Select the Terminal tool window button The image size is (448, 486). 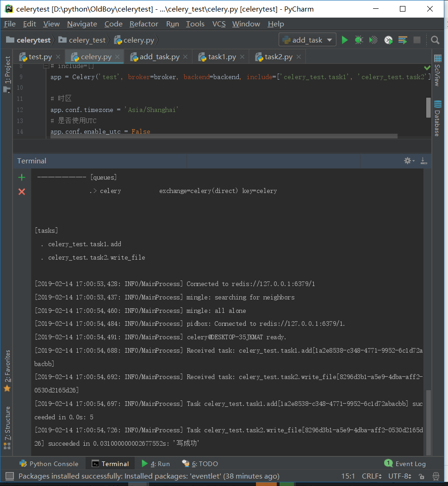[x=110, y=464]
